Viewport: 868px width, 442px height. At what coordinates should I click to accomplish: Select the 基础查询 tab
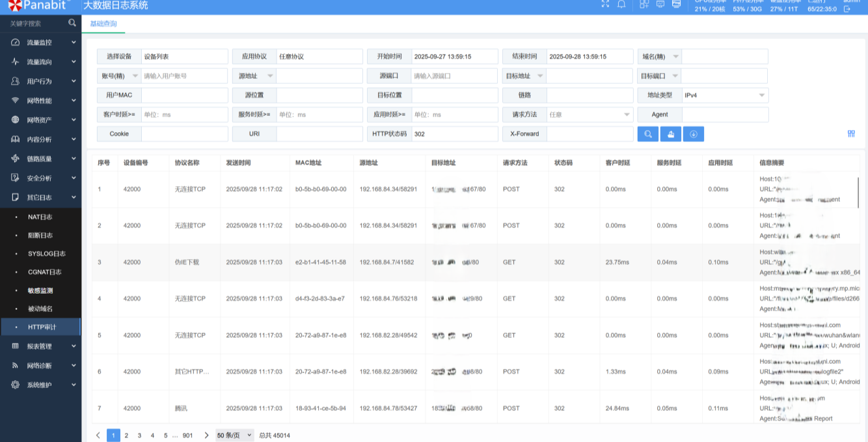click(103, 23)
